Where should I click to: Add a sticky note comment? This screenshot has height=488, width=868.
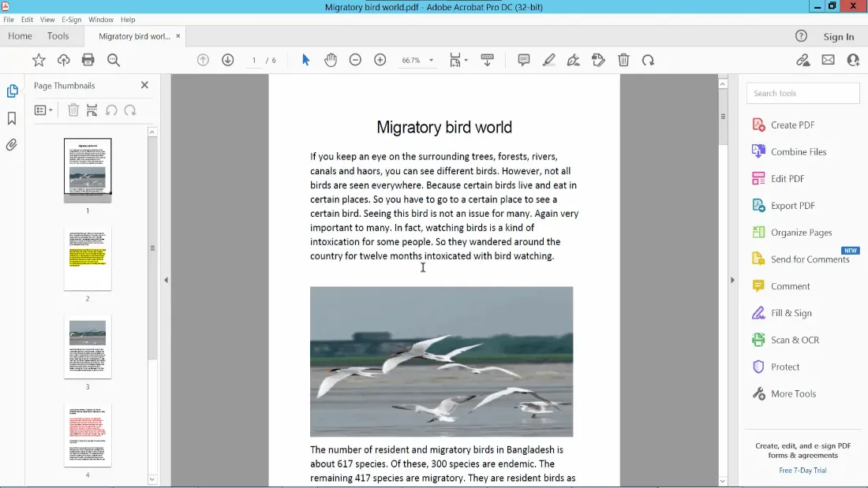click(523, 60)
